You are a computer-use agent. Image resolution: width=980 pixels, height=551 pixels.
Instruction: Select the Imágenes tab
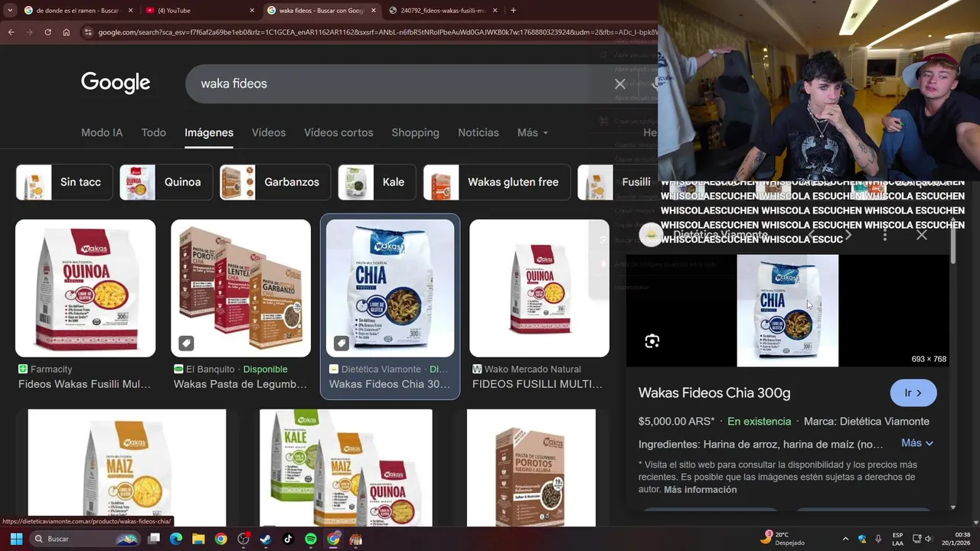[x=209, y=132]
